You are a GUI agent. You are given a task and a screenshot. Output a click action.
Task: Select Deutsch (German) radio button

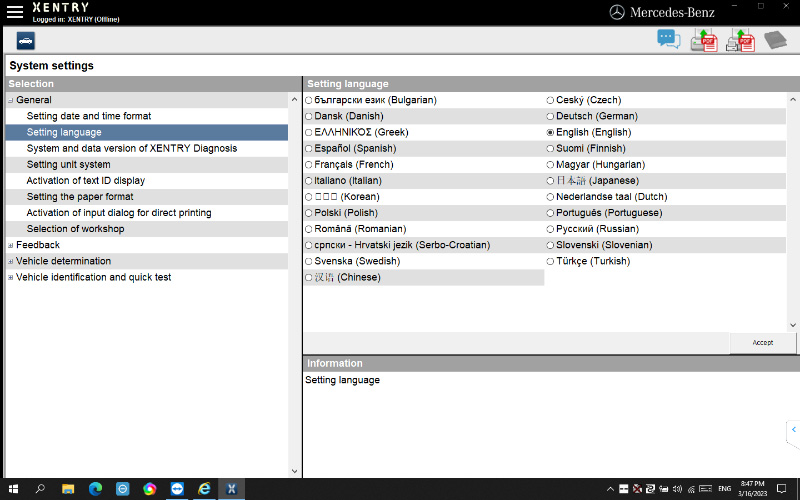(x=550, y=116)
